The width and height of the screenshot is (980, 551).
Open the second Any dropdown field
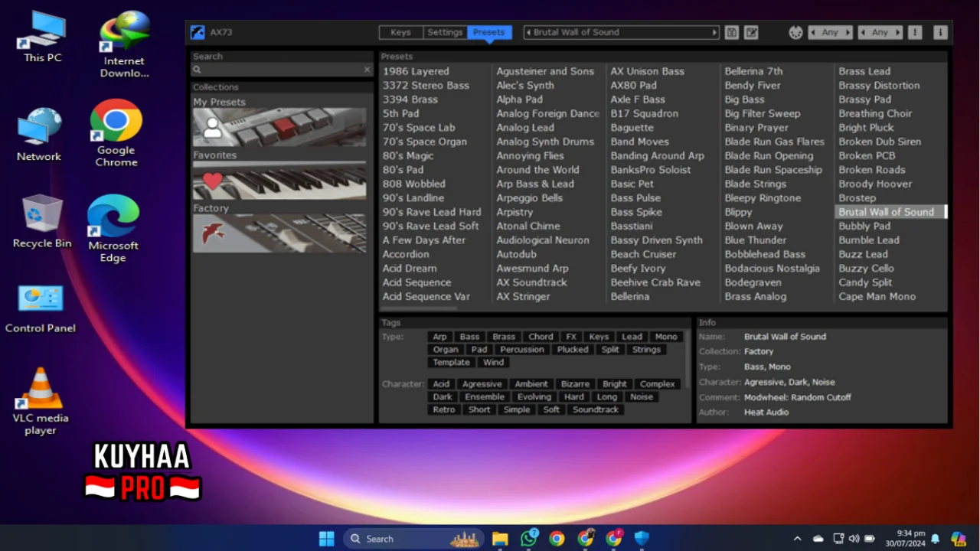click(880, 32)
